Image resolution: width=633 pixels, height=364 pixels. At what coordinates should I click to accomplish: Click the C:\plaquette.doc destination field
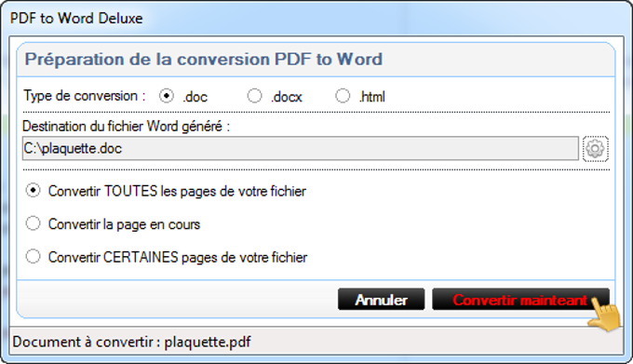301,149
